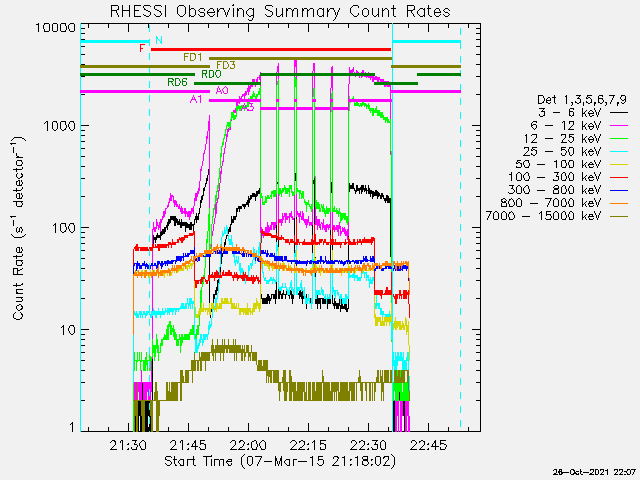This screenshot has height=480, width=640.
Task: Select the '50 - 100 keV' legend entry
Action: pyautogui.click(x=572, y=164)
